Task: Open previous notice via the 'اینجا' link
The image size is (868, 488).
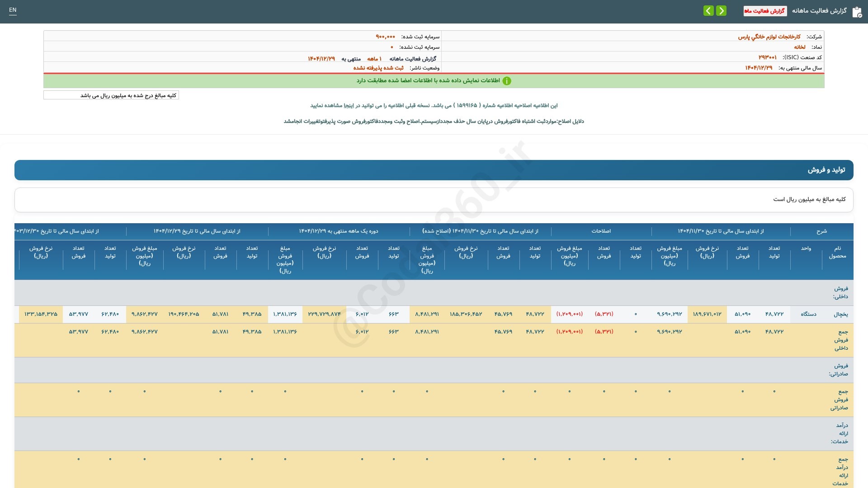Action: click(349, 105)
